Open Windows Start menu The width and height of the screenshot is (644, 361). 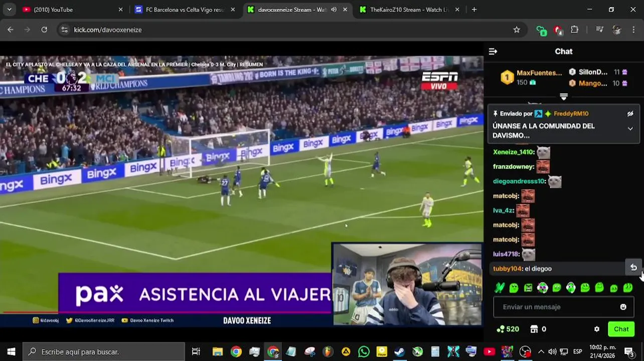click(x=11, y=351)
